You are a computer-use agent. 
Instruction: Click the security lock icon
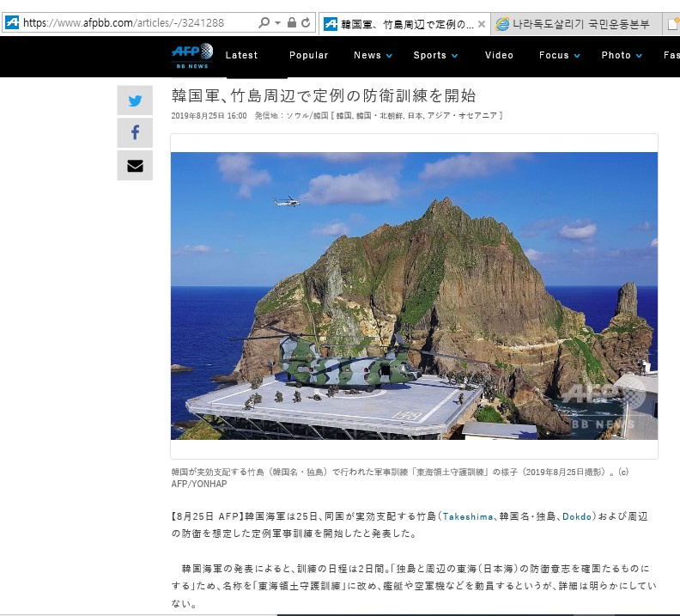(x=292, y=23)
